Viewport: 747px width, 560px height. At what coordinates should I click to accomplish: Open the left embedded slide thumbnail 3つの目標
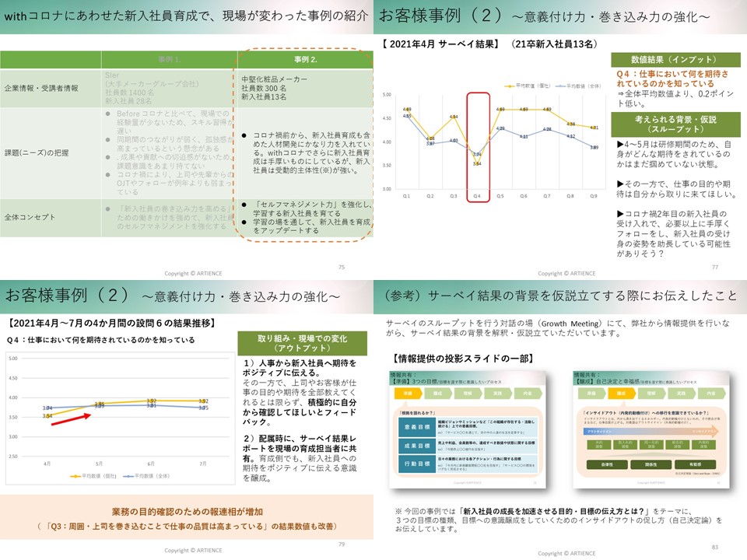click(465, 428)
